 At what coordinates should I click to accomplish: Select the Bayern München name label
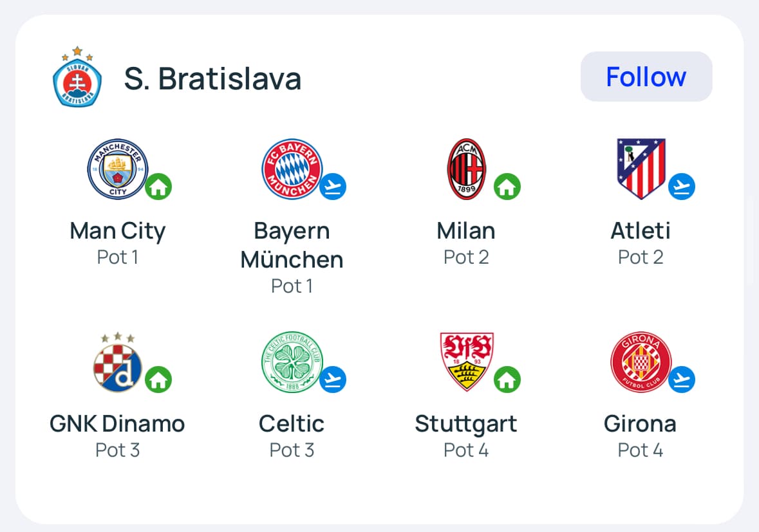[x=292, y=245]
